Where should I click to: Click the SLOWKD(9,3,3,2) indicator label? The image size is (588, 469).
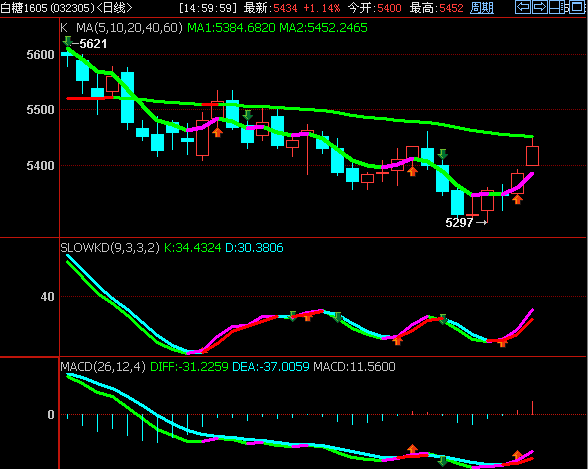110,248
